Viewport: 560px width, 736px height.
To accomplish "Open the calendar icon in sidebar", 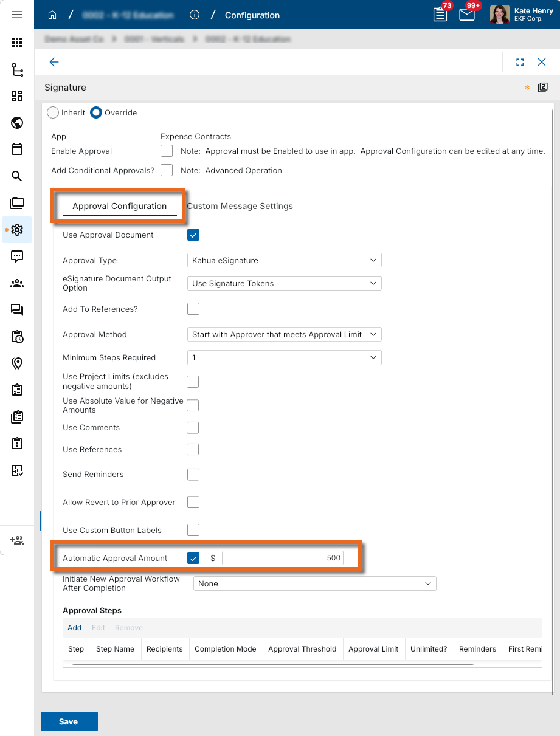I will pos(17,150).
